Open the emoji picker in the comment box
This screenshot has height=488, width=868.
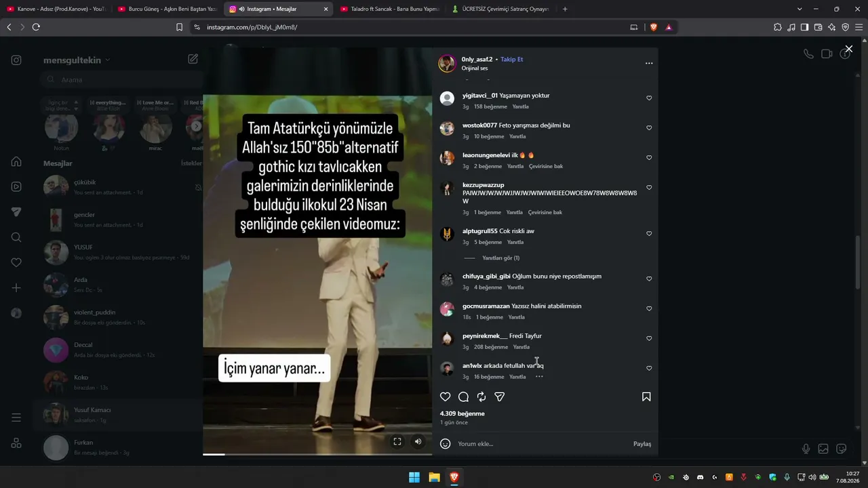pyautogui.click(x=445, y=444)
